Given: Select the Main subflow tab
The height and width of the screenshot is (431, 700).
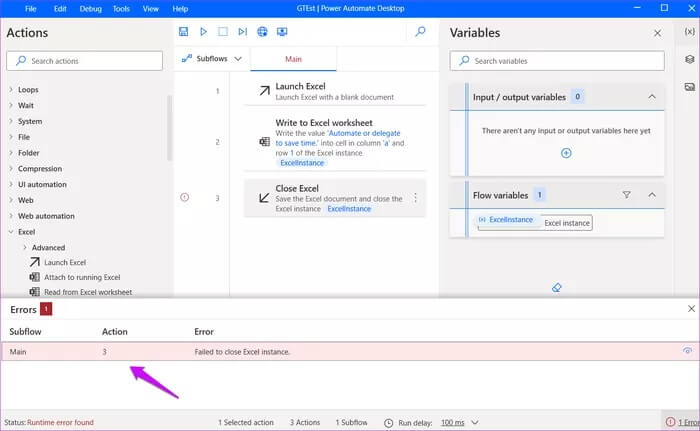Looking at the screenshot, I should 293,59.
